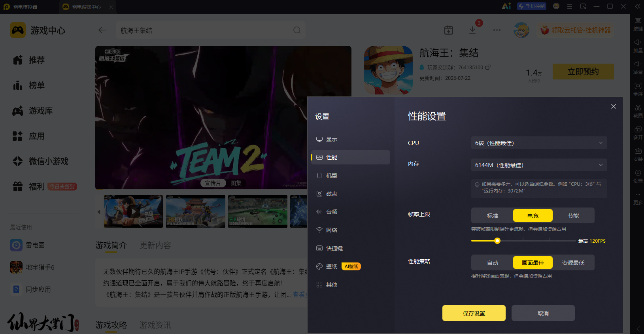Show 更多 tools in the right sidebar
The image size is (644, 334).
638,198
